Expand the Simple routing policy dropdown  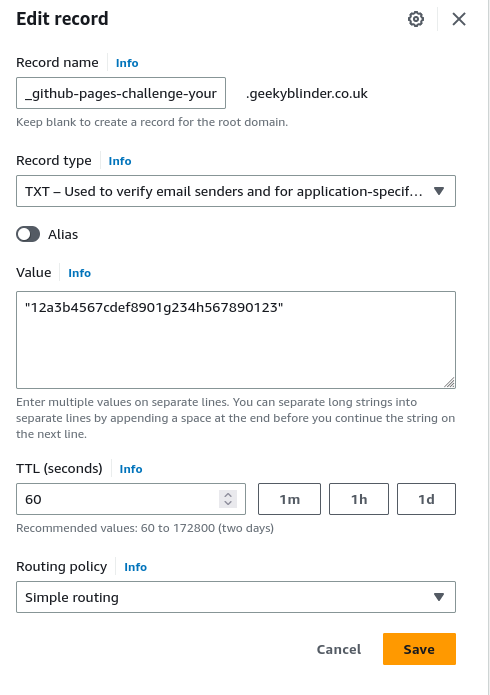(236, 597)
